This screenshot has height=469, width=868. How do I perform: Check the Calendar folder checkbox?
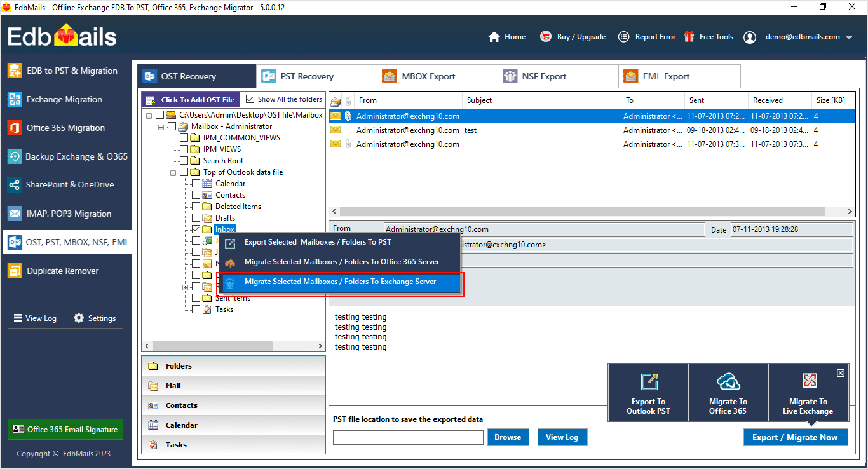click(x=196, y=184)
